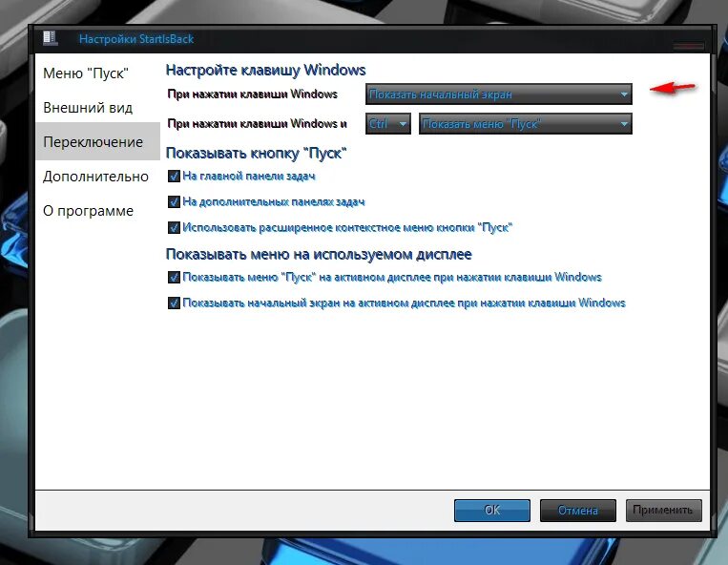Expand the Показать начальный экран dropdown
Viewport: 728px width, 565px height.
pyautogui.click(x=499, y=94)
